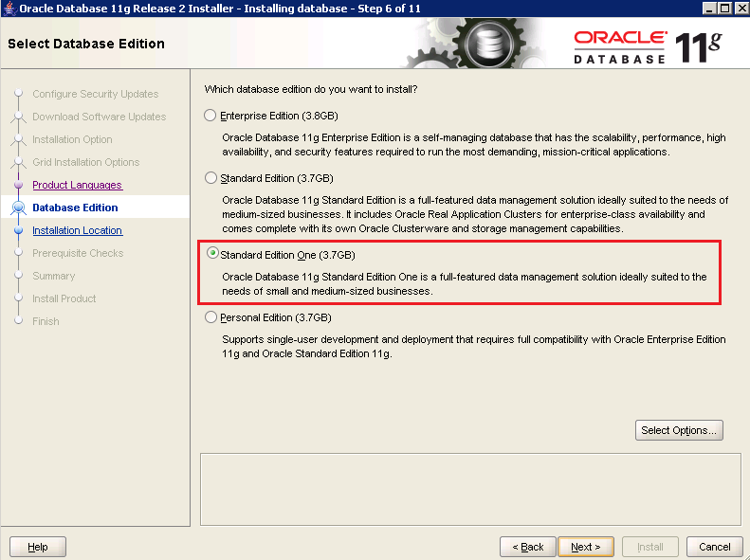Screen dimensions: 750x560
Task: Click the Grid Installation Options step
Action: (x=85, y=162)
